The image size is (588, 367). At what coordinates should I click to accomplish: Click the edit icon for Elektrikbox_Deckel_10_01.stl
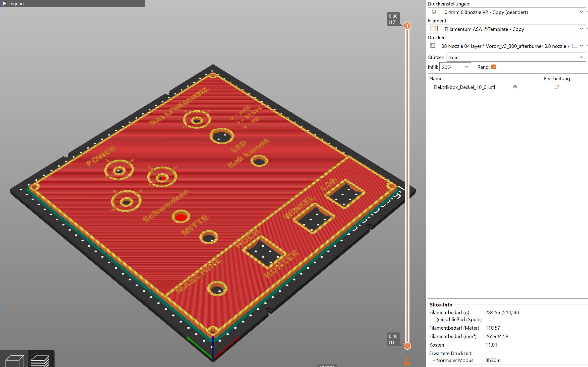[x=557, y=87]
